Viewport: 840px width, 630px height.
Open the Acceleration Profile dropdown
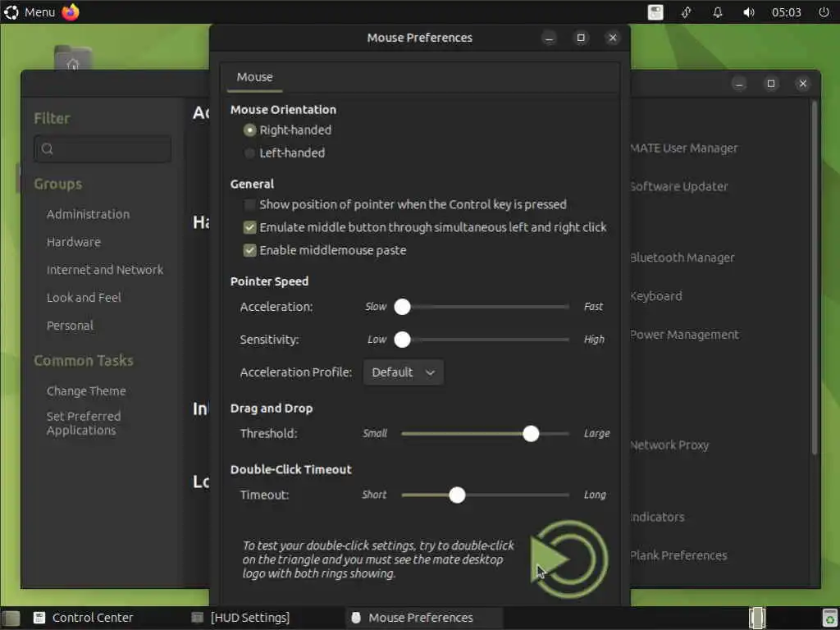point(404,372)
